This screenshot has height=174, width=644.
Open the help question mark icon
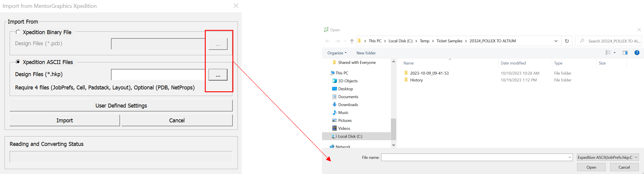(637, 53)
